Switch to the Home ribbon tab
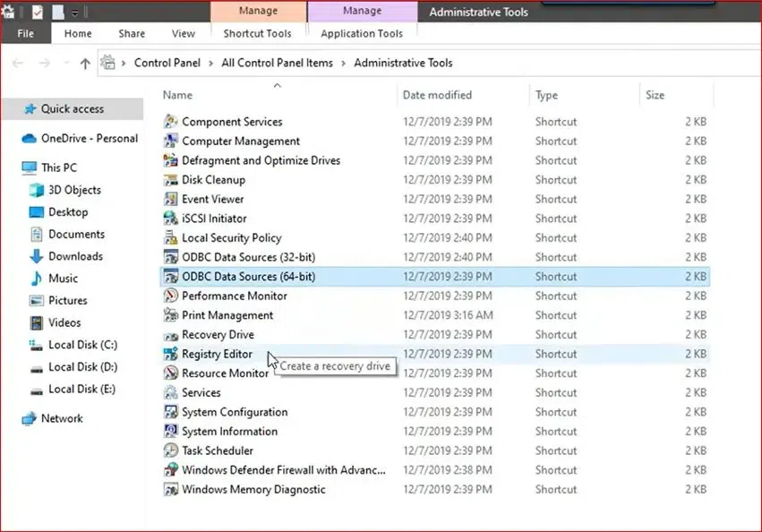The width and height of the screenshot is (762, 532). pyautogui.click(x=78, y=33)
